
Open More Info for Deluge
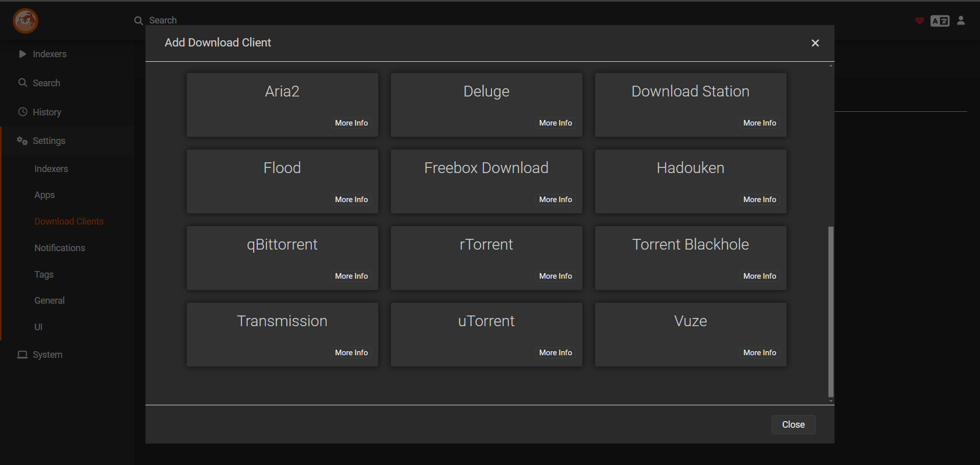[555, 123]
